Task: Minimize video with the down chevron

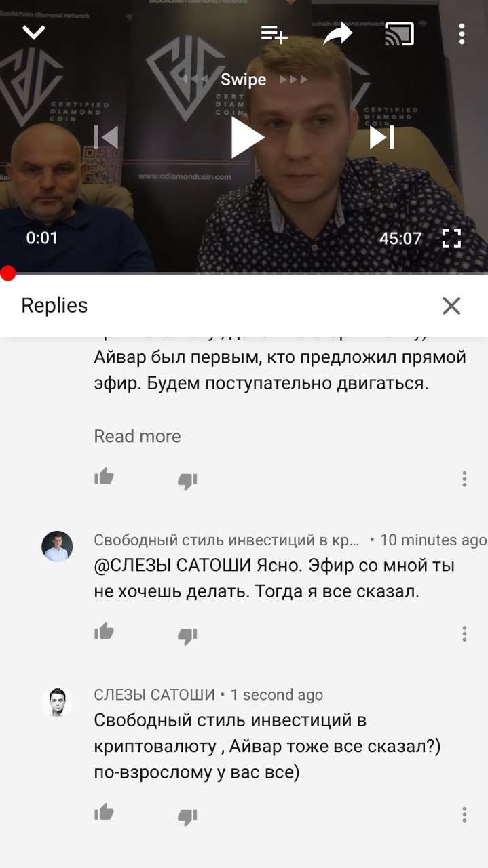Action: [x=34, y=32]
